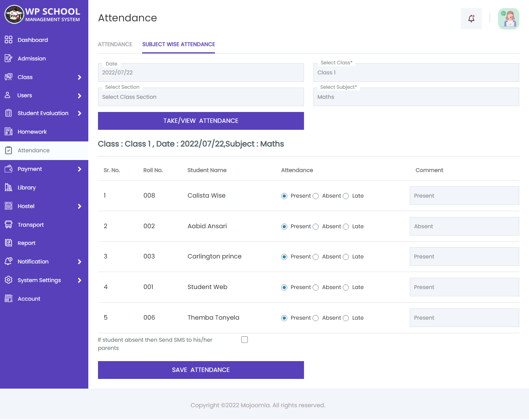Mark Aabid Ansari as Late
The image size is (529, 420).
click(346, 227)
